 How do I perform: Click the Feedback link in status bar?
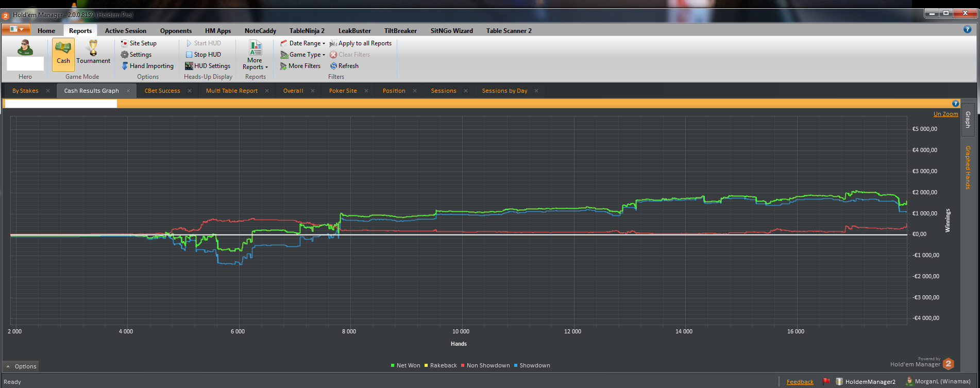click(800, 382)
